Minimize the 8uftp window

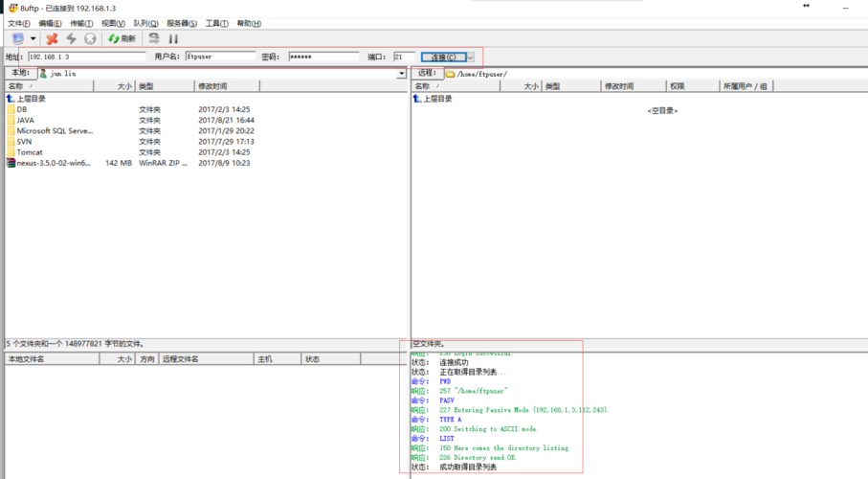pyautogui.click(x=845, y=8)
